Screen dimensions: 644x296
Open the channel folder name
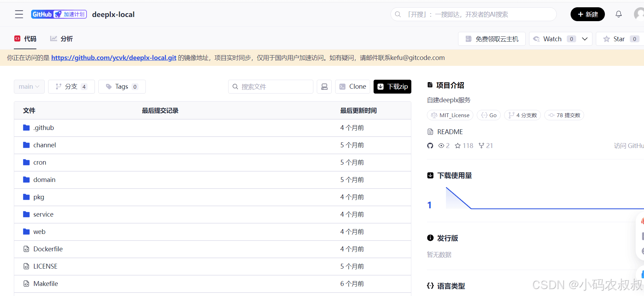[45, 145]
